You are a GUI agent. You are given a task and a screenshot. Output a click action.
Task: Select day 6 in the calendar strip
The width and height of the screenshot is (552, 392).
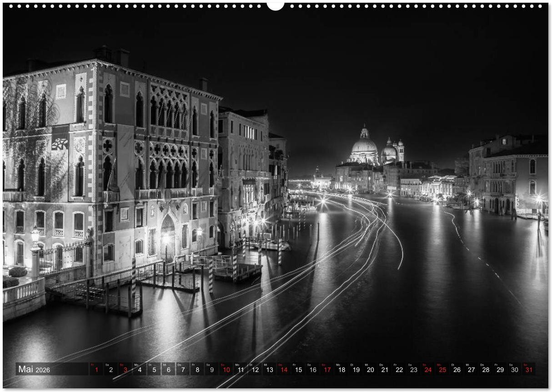point(168,369)
